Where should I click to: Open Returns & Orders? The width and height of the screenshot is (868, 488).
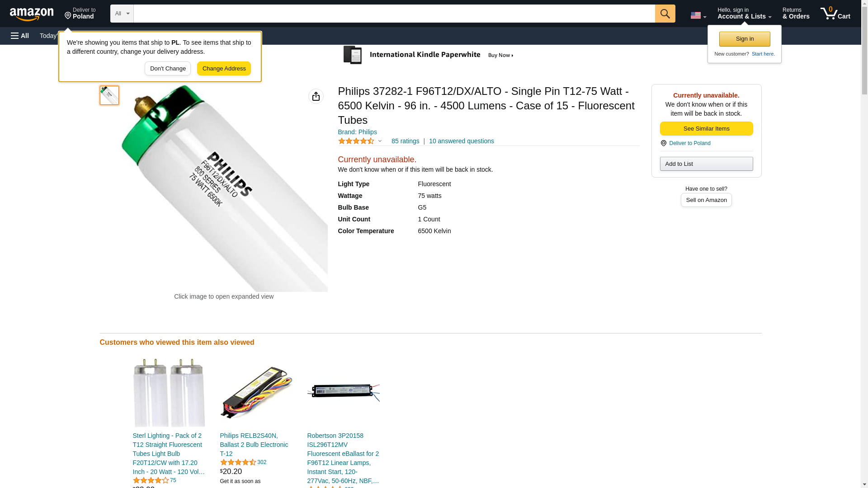pyautogui.click(x=796, y=14)
